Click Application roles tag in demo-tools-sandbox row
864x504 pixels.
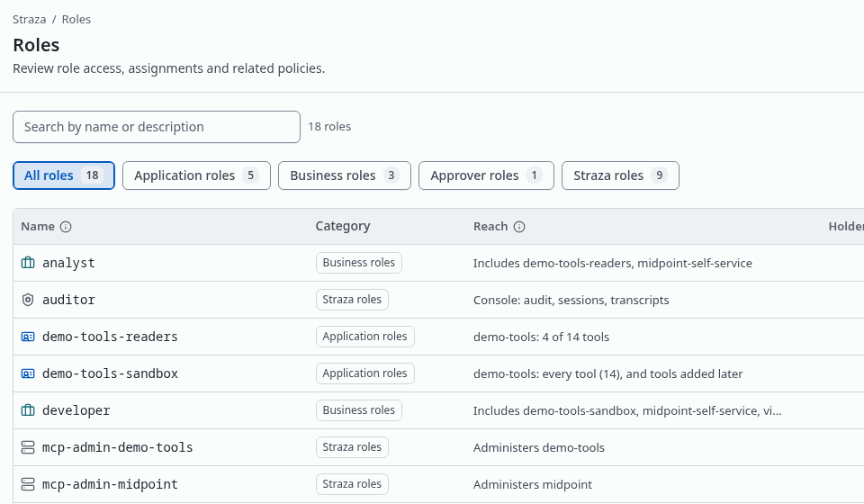click(364, 373)
